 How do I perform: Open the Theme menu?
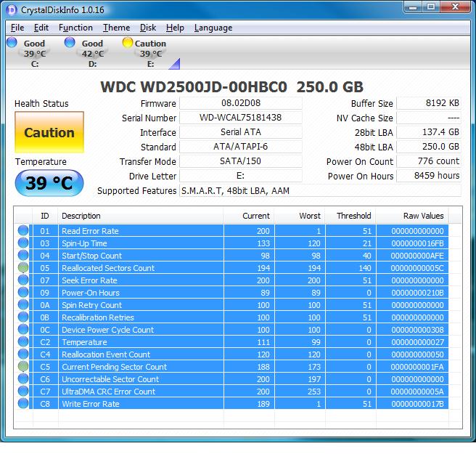116,28
